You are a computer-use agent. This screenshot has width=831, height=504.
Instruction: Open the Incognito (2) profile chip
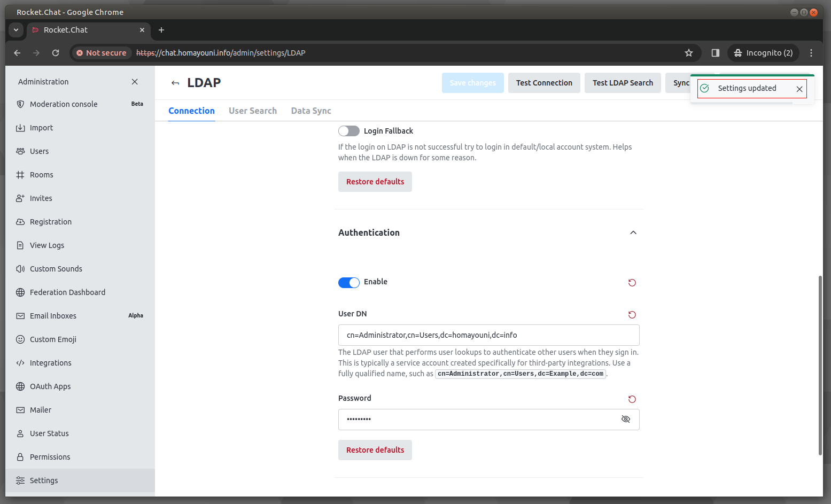coord(763,53)
